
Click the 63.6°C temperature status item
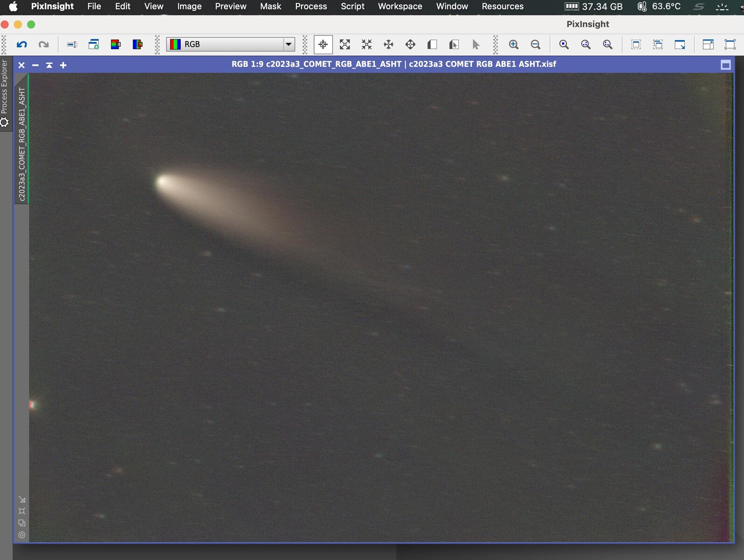pos(659,7)
